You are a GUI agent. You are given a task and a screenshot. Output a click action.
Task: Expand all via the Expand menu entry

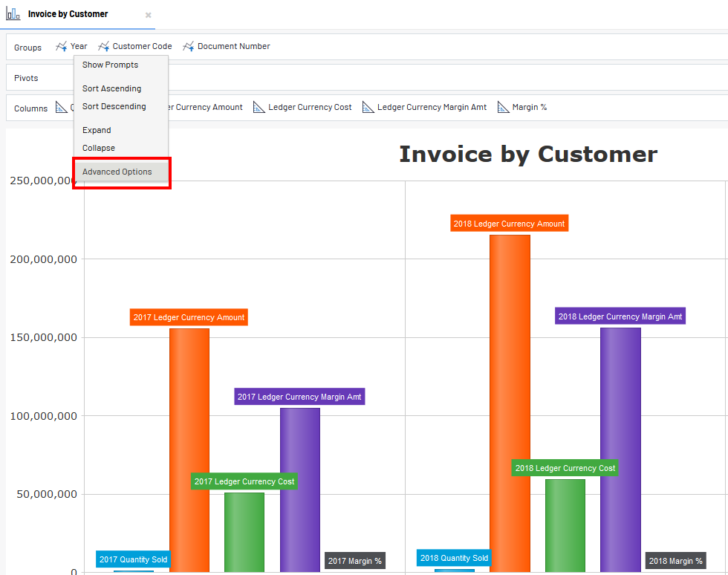[97, 131]
